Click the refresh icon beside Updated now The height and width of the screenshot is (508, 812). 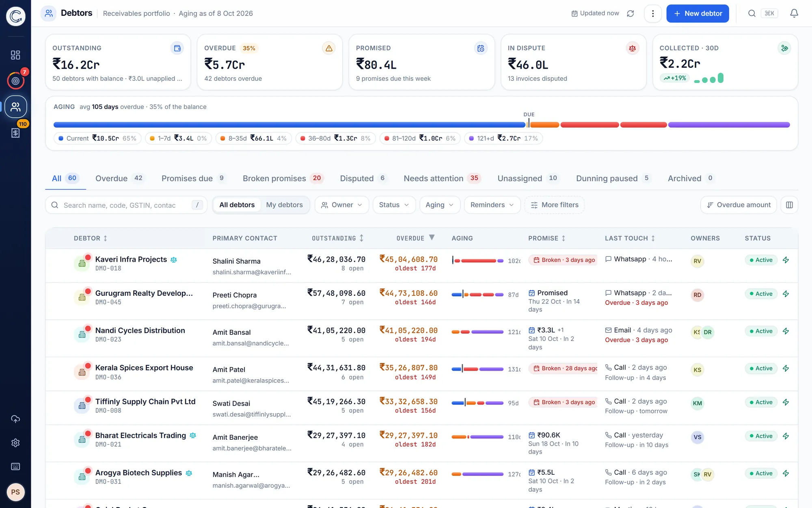631,13
